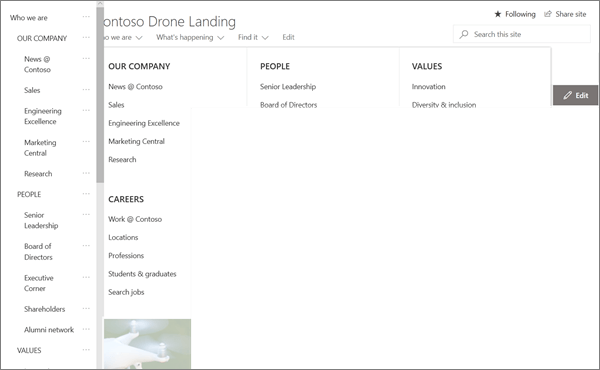This screenshot has height=370, width=600.
Task: Open News @ Contoso mega menu link
Action: point(135,86)
